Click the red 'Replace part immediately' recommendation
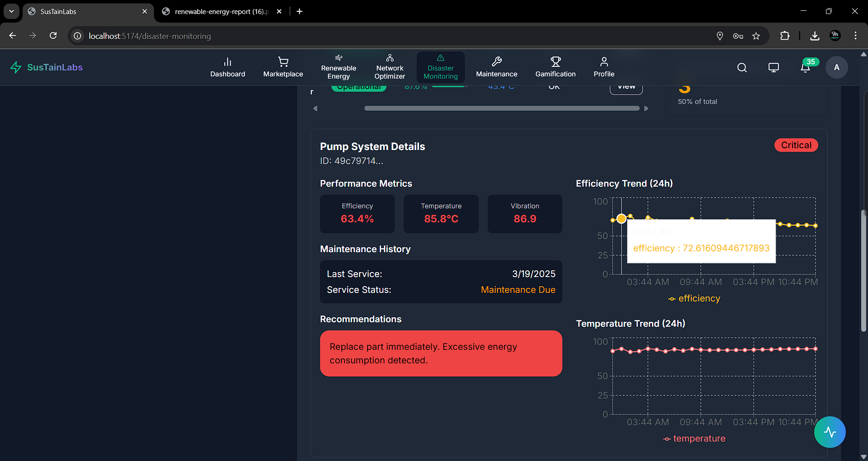Screen dimensions: 868x461 point(441,353)
